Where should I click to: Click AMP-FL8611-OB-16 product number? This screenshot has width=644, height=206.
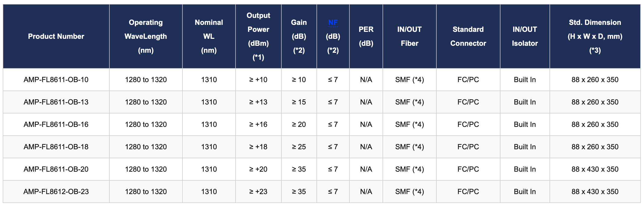click(56, 124)
